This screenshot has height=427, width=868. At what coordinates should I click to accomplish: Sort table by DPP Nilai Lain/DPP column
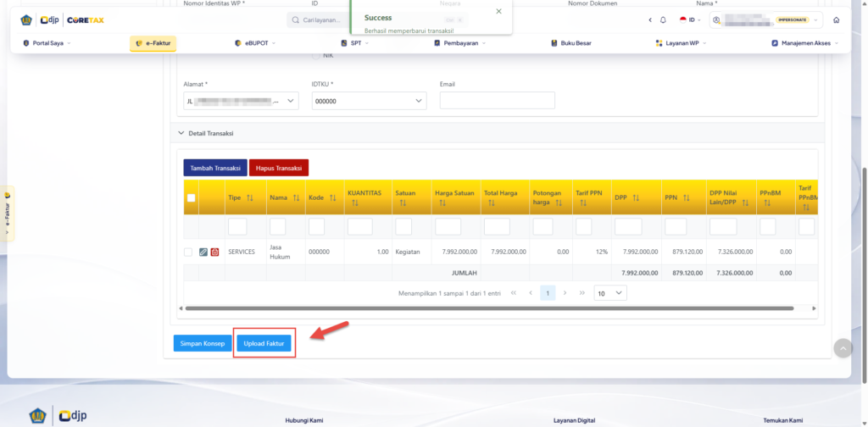click(745, 203)
